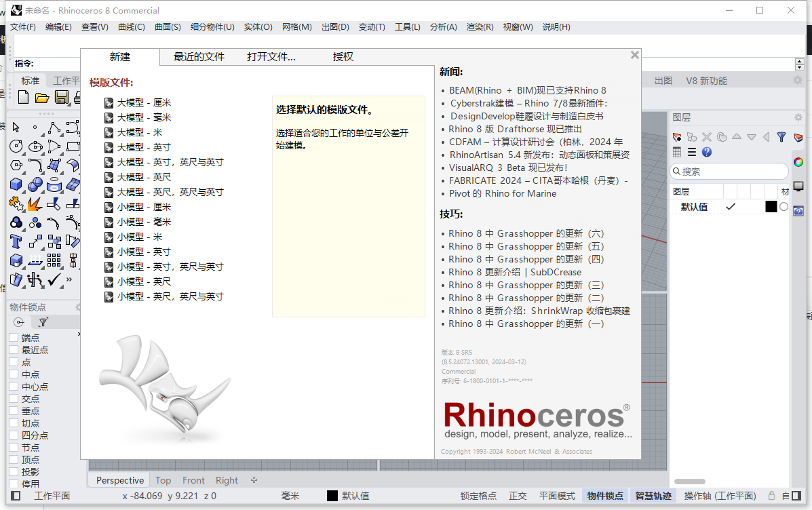This screenshot has height=510, width=812.
Task: Click the black checkmark Check tool
Action: pos(54,280)
